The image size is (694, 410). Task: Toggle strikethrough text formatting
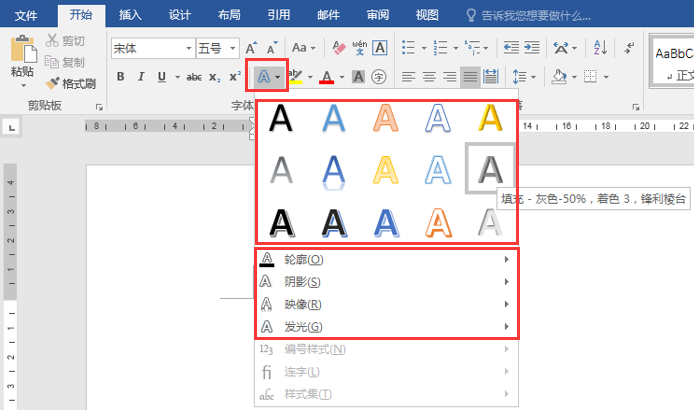click(194, 77)
